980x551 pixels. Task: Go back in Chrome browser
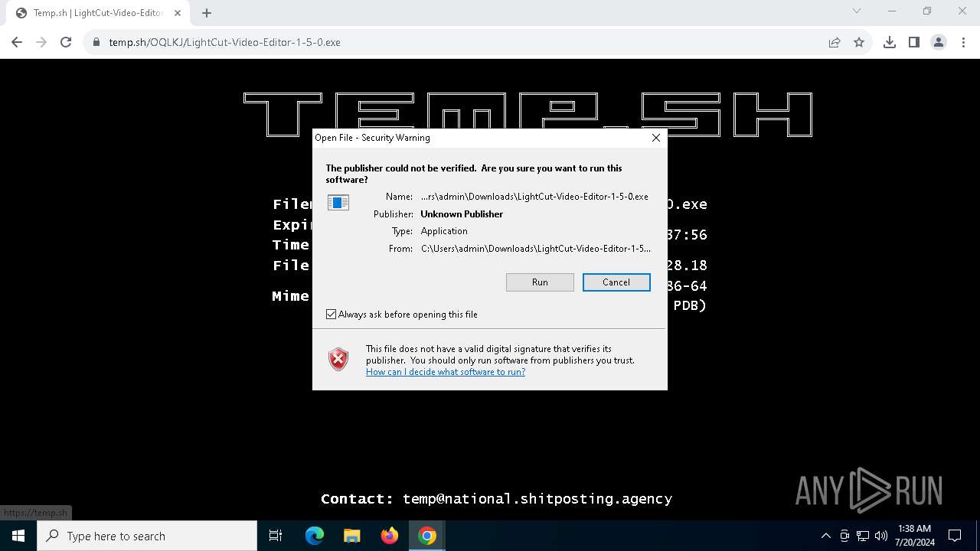tap(17, 42)
